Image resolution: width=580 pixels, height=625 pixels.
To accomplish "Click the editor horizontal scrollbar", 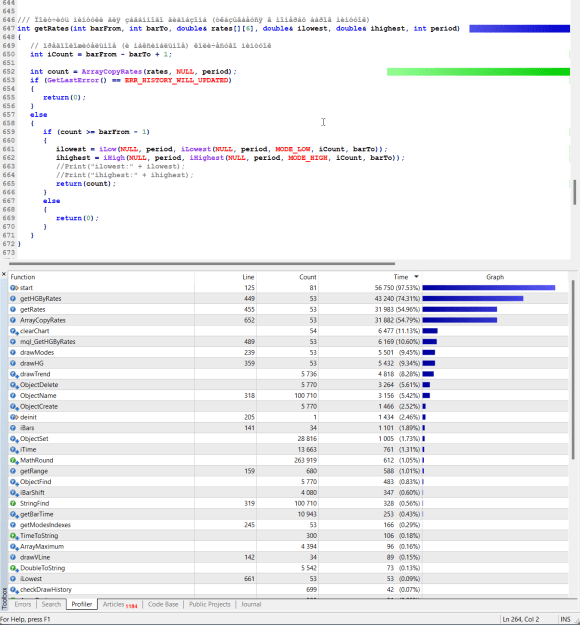I will coord(202,263).
